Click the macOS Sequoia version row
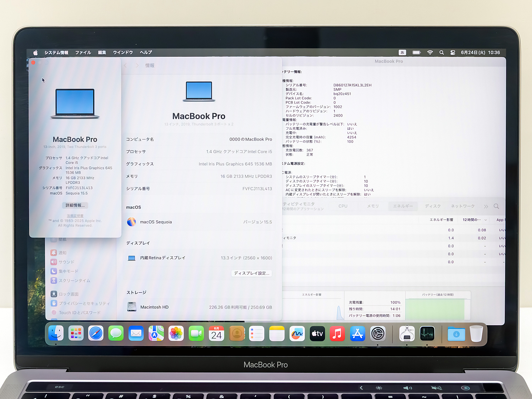 [x=199, y=222]
